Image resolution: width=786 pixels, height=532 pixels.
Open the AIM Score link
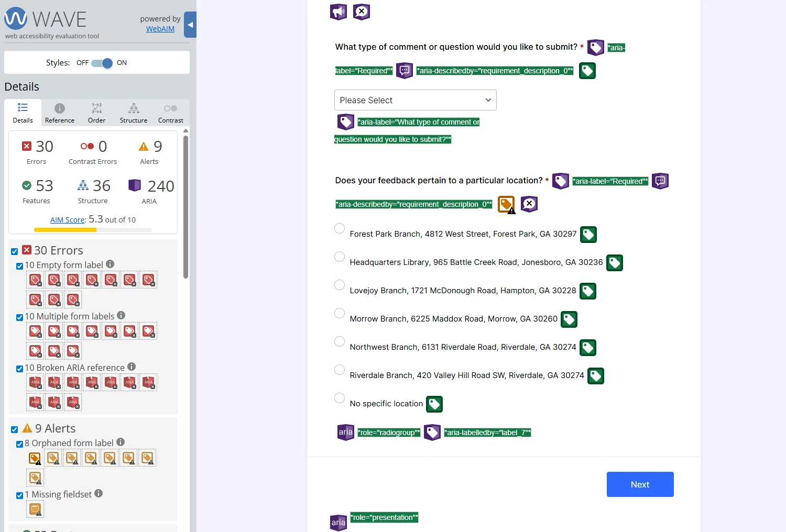(68, 219)
